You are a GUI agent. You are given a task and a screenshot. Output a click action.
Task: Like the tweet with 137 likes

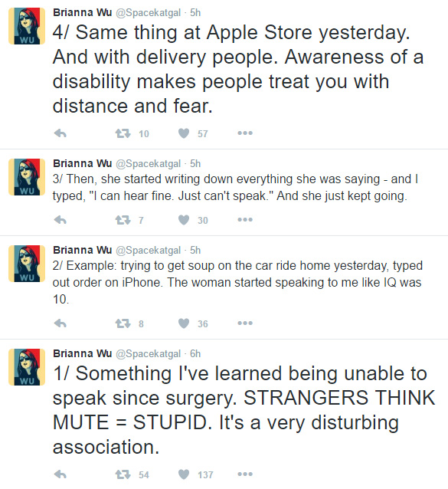[184, 474]
